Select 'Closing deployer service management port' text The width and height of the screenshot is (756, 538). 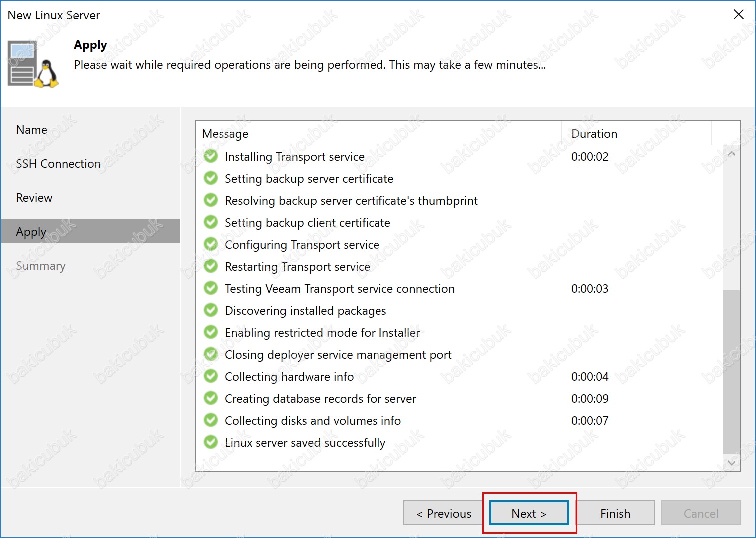point(338,355)
